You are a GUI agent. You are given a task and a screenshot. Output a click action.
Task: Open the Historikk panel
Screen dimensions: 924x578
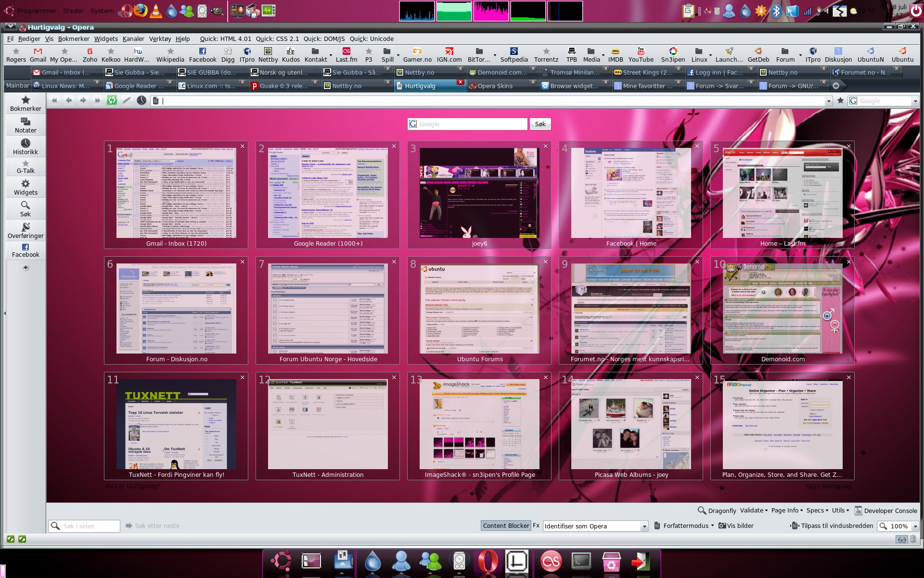26,147
